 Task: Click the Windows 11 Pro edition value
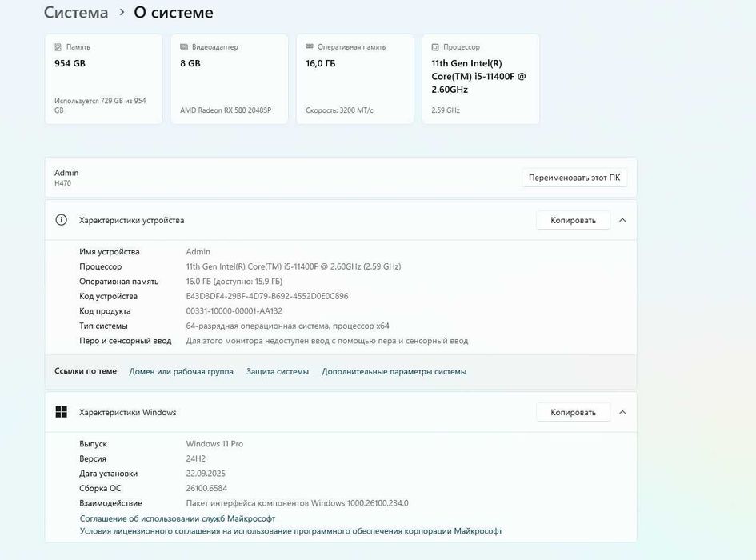point(214,444)
